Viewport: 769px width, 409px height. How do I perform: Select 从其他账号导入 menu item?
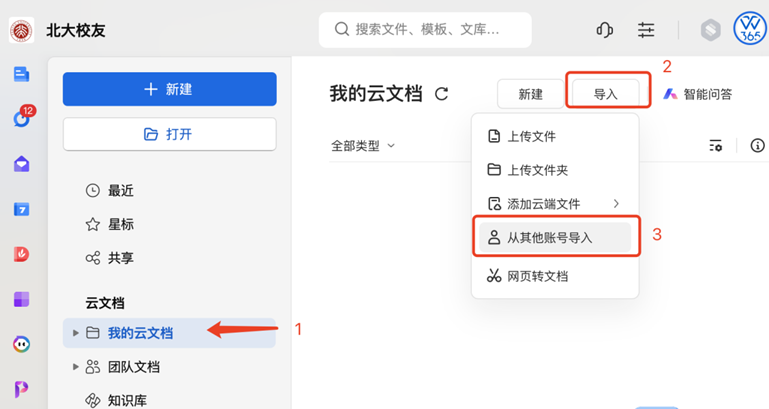(555, 237)
